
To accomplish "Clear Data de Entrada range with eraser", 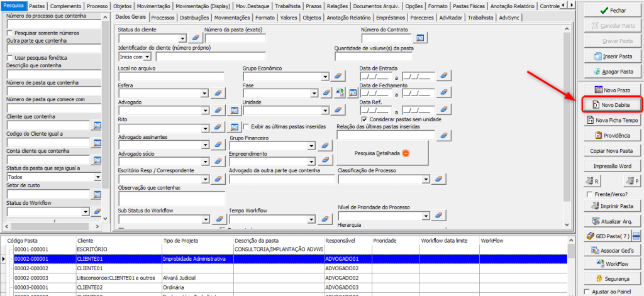I will (x=445, y=77).
